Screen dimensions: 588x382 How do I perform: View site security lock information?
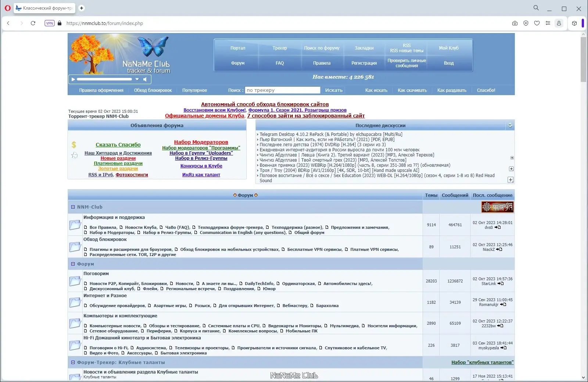click(60, 23)
